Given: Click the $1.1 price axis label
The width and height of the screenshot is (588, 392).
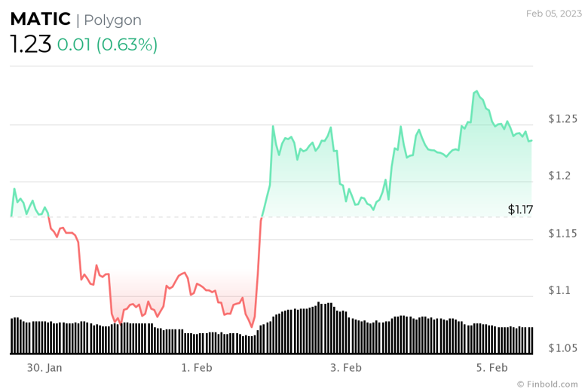Looking at the screenshot, I should 559,291.
